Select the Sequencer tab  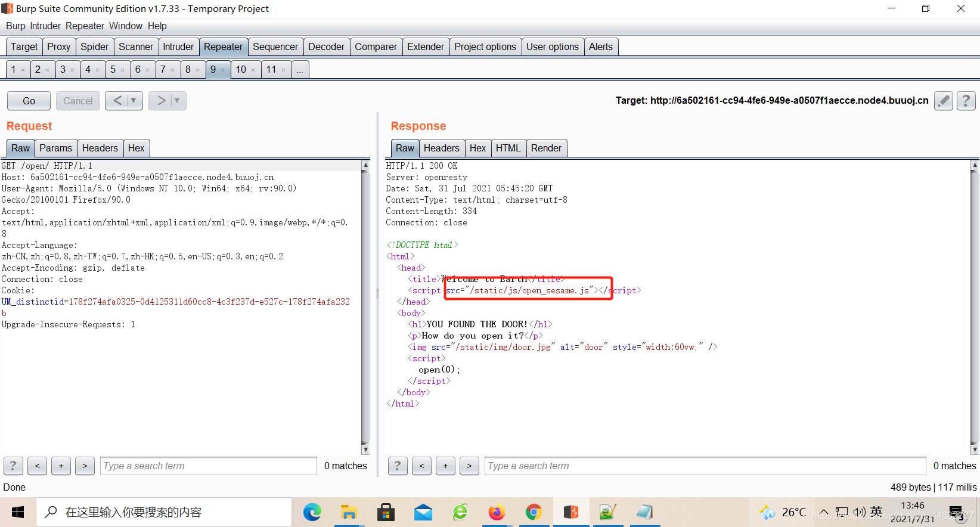pos(275,46)
